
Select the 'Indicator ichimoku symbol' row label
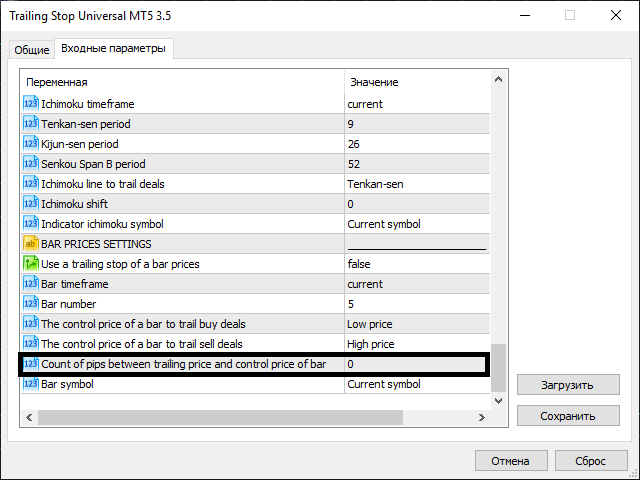pos(102,224)
